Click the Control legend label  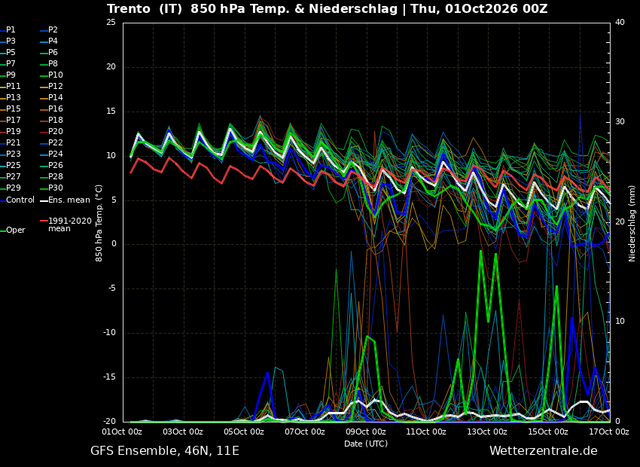(20, 200)
